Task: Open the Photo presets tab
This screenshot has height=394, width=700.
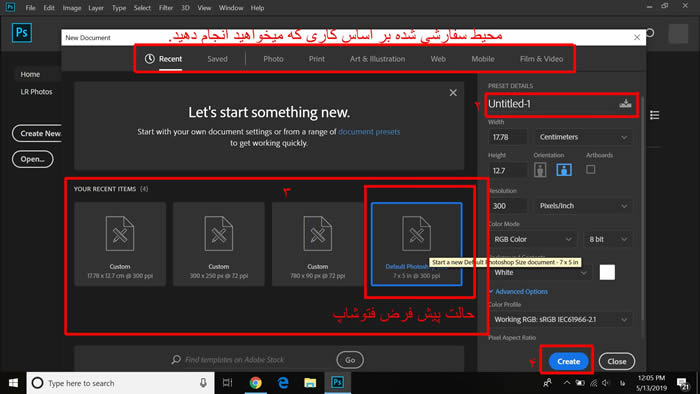Action: coord(273,59)
